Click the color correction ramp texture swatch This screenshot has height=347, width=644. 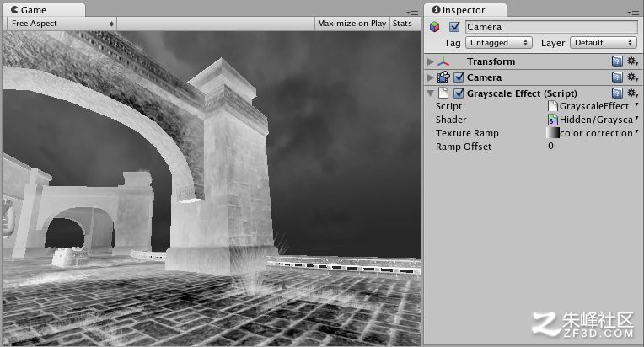(553, 133)
